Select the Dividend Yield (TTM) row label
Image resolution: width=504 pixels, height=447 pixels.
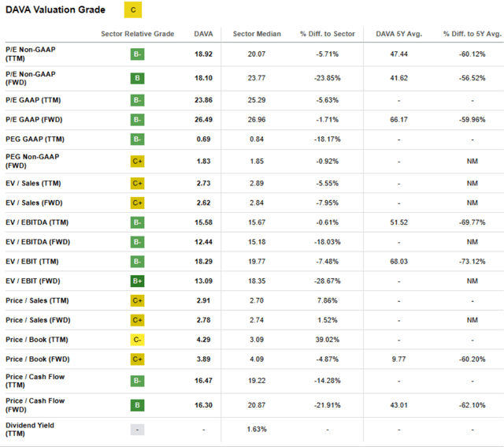[x=30, y=430]
